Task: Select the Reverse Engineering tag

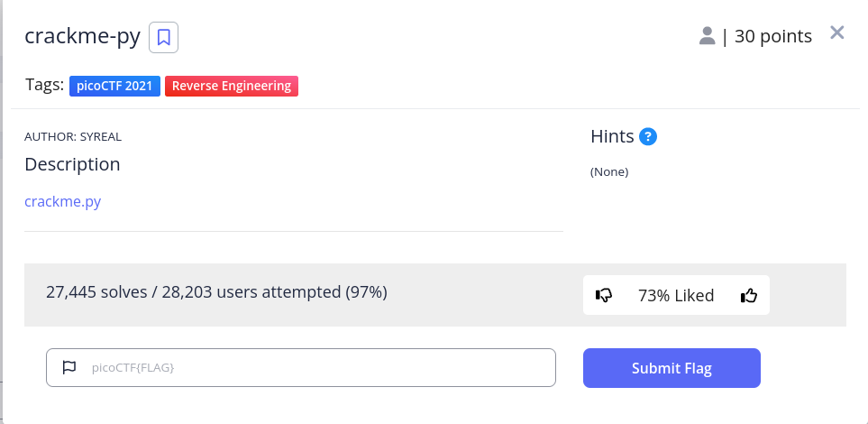Action: pos(232,86)
